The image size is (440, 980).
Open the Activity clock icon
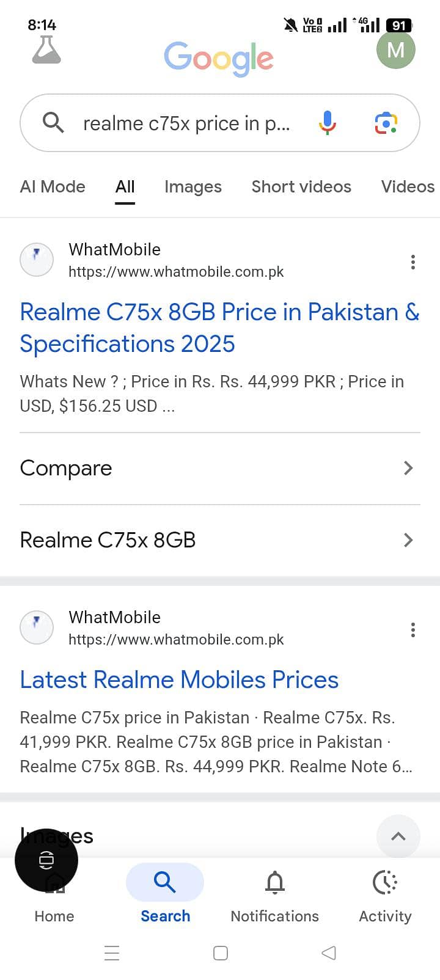pos(384,882)
